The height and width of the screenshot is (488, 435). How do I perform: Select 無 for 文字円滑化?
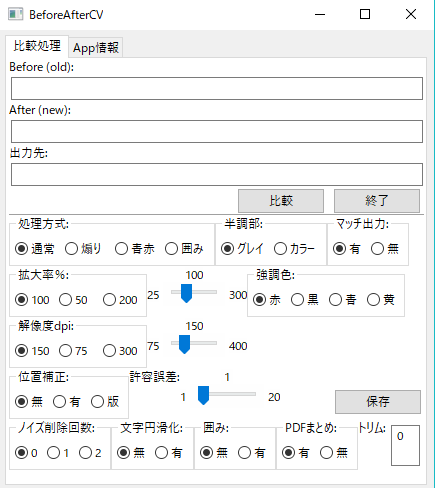[131, 453]
